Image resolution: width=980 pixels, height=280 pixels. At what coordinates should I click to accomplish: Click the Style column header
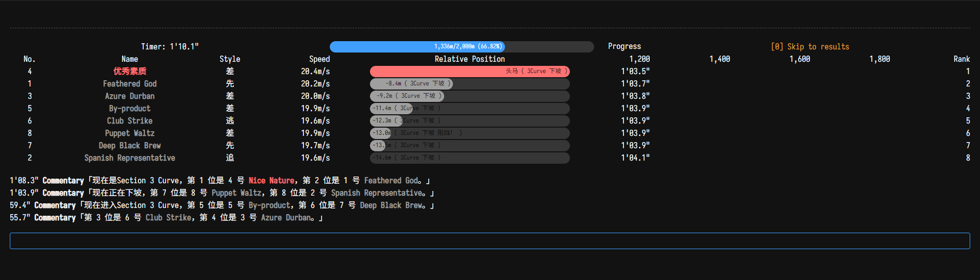click(x=230, y=59)
